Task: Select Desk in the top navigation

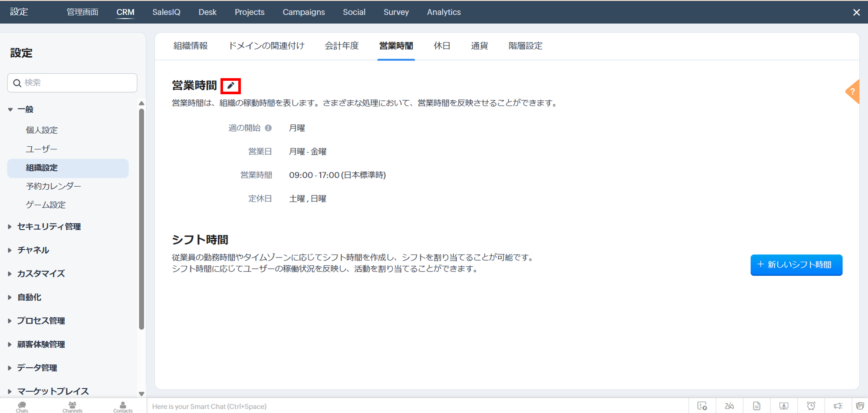Action: coord(207,12)
